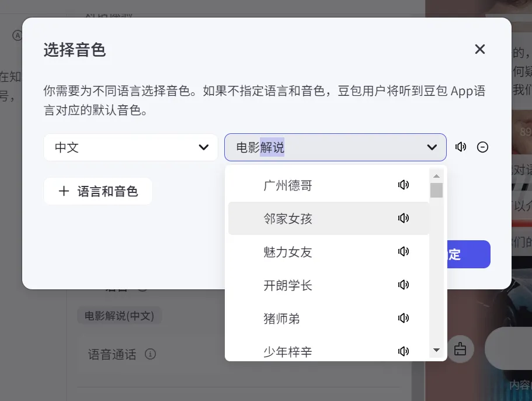This screenshot has height=401, width=532.
Task: Play the 开朗学长 voice sample
Action: pyautogui.click(x=403, y=285)
